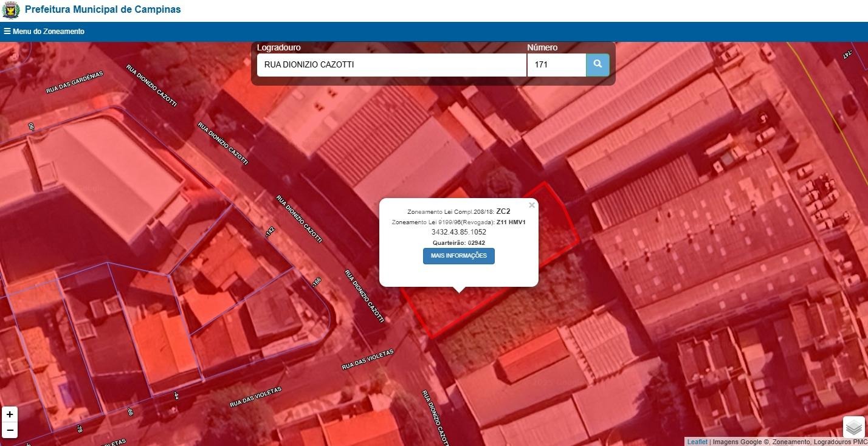Open the map layers control
This screenshot has width=868, height=446.
(854, 427)
